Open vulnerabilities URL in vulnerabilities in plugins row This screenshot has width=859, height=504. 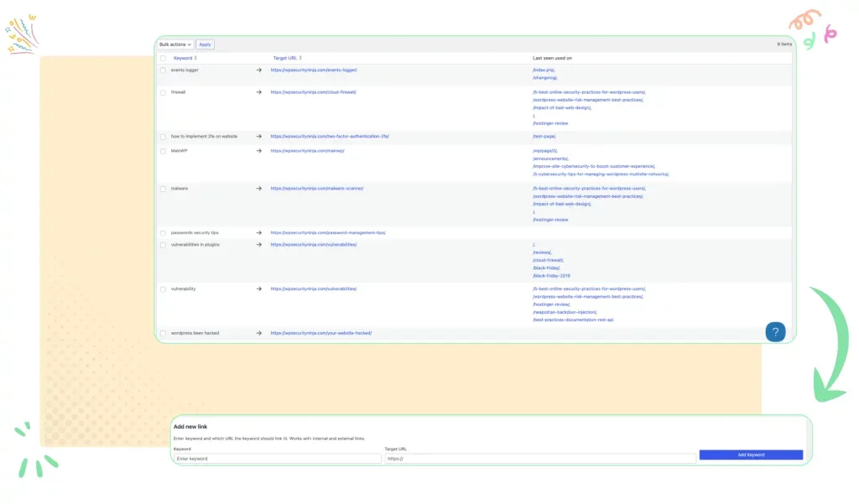click(x=314, y=245)
